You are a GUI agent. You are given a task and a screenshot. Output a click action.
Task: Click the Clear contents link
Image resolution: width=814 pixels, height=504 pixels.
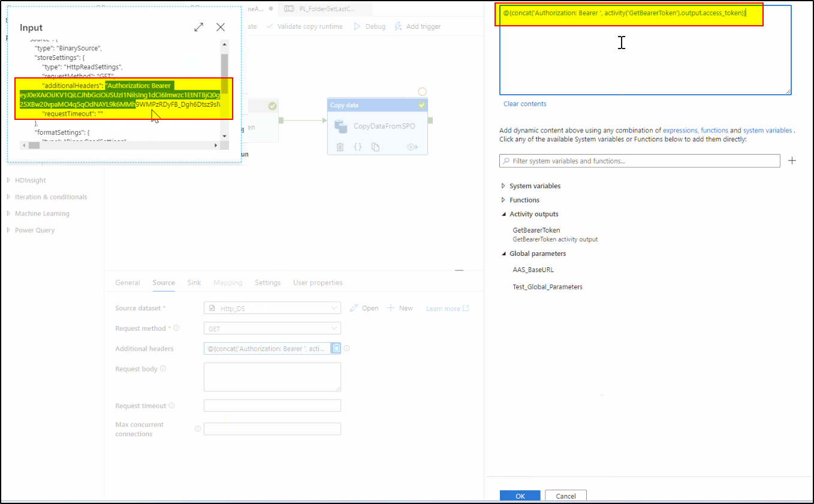tap(524, 103)
